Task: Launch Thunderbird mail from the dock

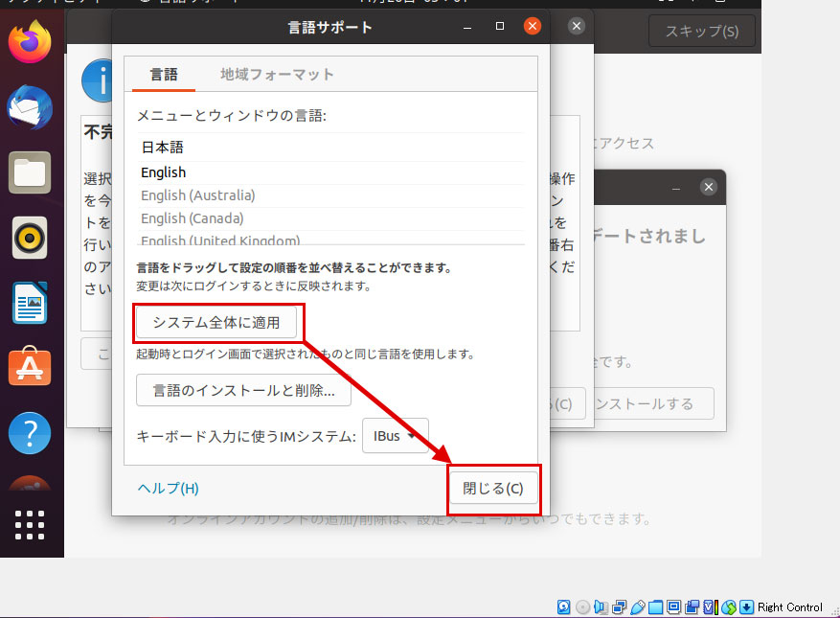Action: pos(30,107)
